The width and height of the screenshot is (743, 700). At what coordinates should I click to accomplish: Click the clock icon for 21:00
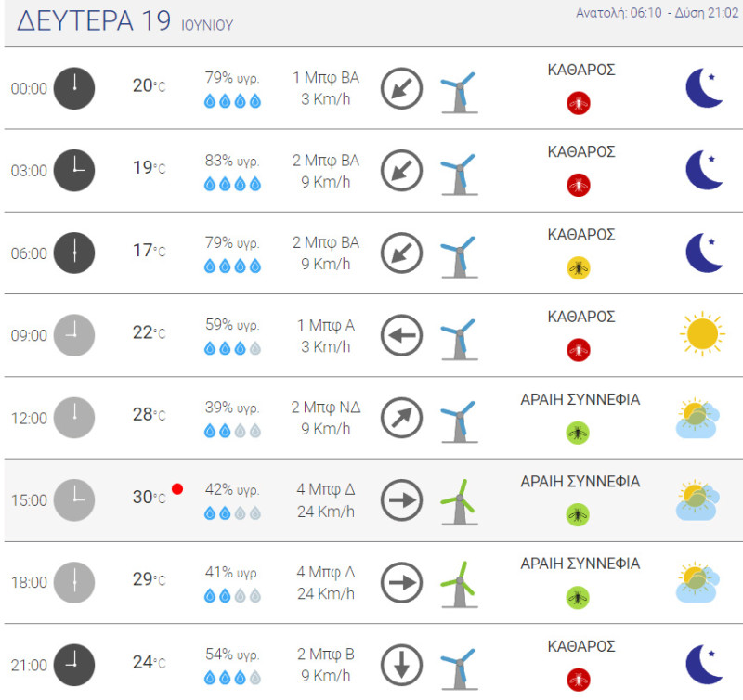tap(74, 665)
